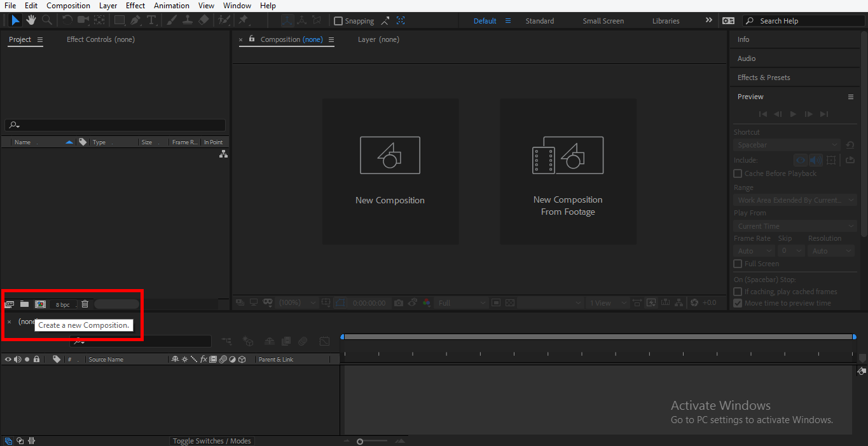The image size is (868, 446).
Task: Open the Composition menu
Action: [x=68, y=5]
